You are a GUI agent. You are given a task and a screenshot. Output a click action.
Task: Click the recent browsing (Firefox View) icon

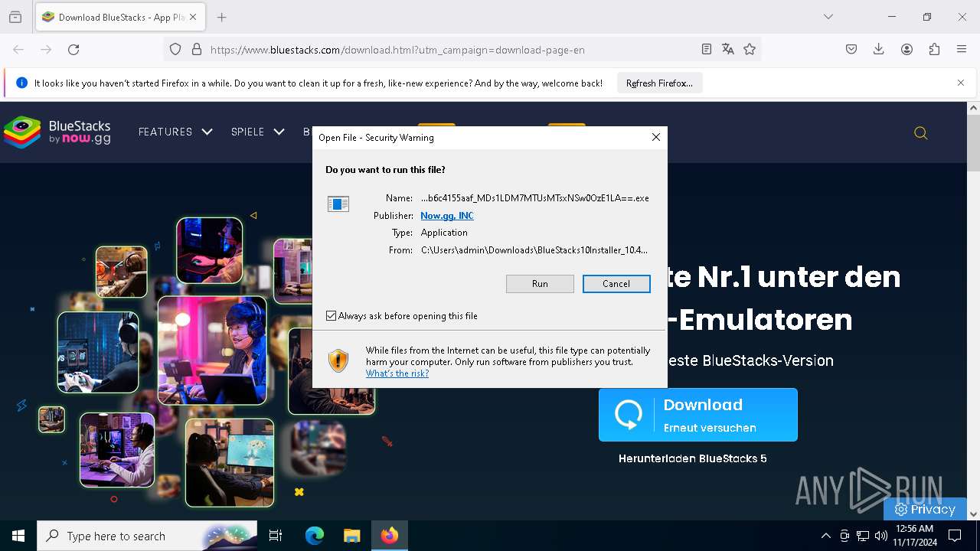[15, 17]
